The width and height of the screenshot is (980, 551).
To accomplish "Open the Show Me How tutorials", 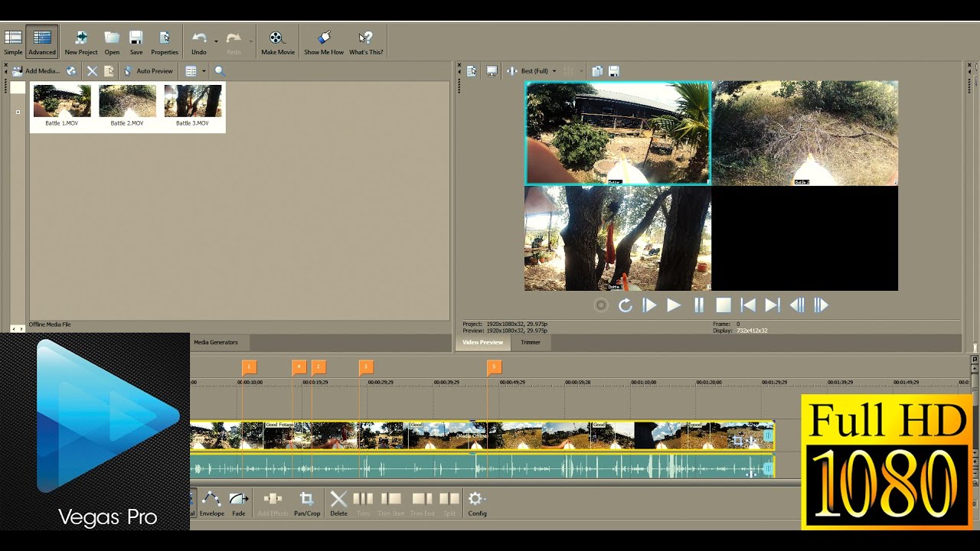I will click(324, 43).
